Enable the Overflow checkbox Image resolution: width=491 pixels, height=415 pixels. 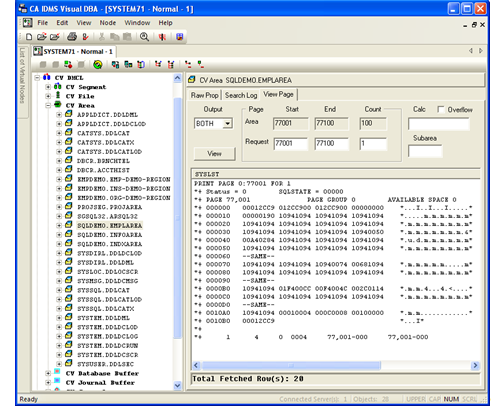click(x=441, y=110)
